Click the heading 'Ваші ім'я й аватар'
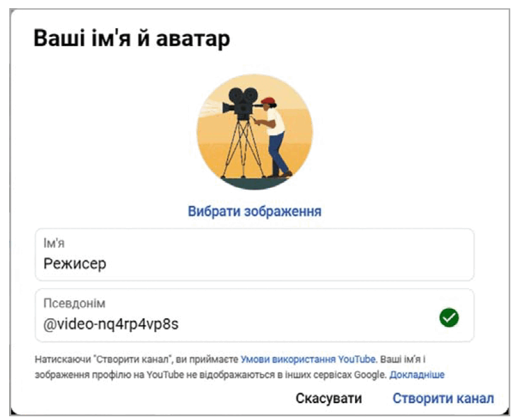 tap(132, 39)
